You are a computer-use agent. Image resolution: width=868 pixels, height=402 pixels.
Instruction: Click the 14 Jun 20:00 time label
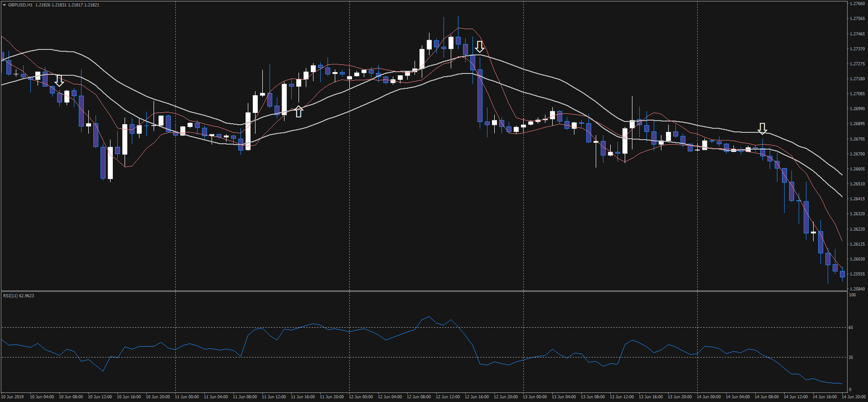point(853,397)
